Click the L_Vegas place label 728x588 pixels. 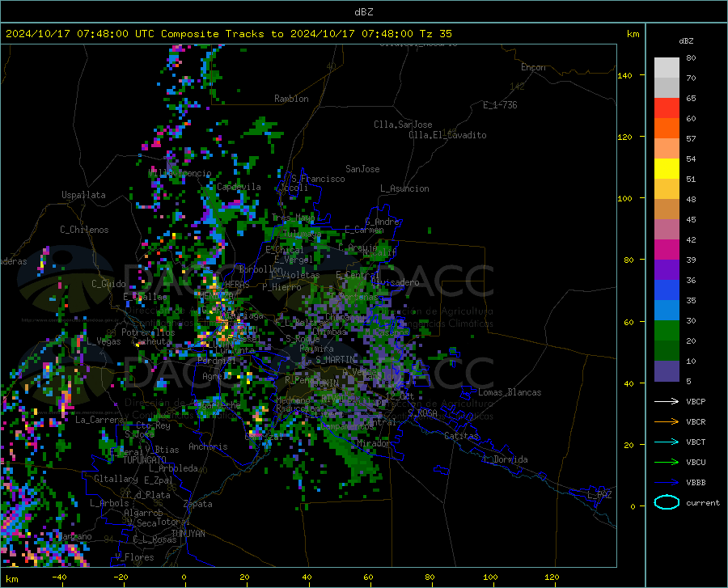104,341
